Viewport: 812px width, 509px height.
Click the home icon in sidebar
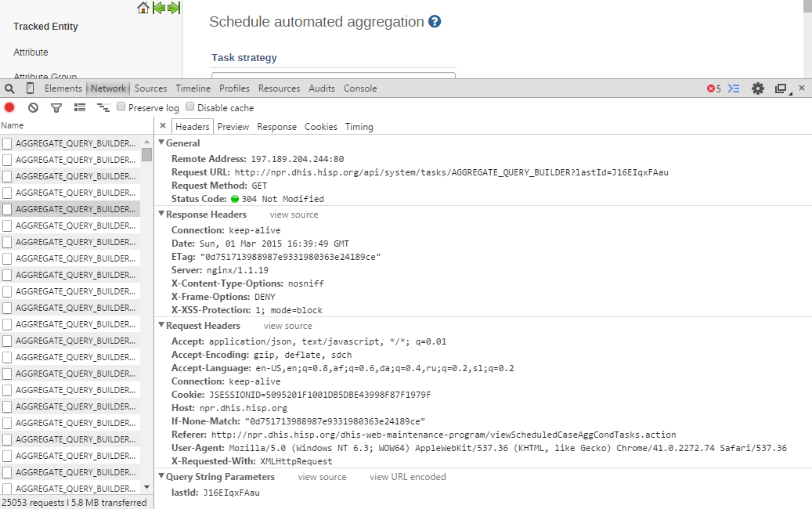point(143,8)
